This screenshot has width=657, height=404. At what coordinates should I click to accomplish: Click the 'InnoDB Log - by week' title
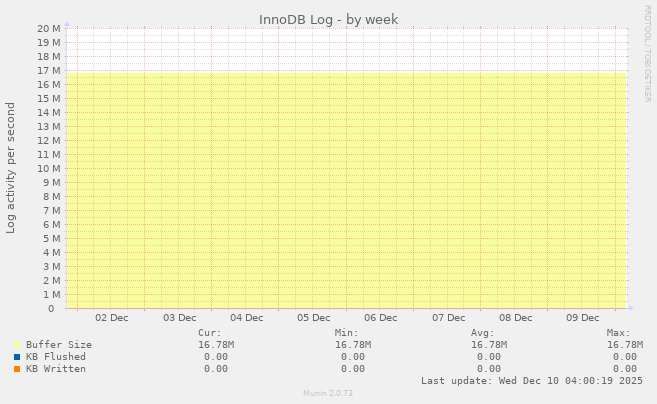tap(328, 20)
